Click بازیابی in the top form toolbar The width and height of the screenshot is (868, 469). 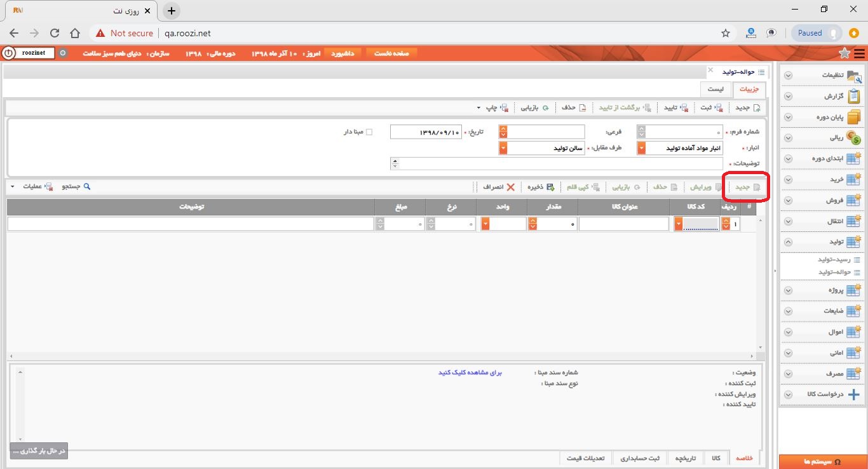click(534, 107)
